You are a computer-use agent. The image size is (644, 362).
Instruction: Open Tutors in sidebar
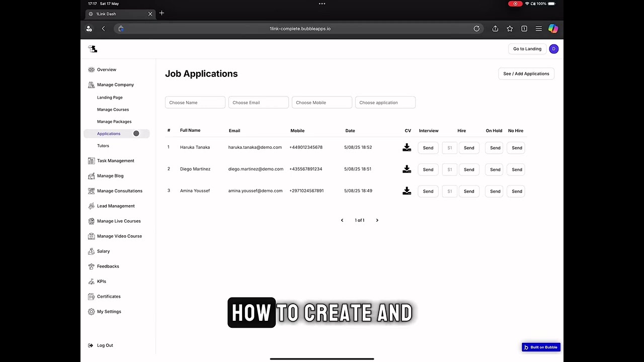point(103,146)
